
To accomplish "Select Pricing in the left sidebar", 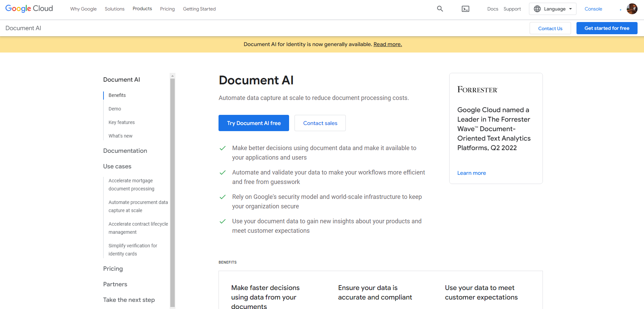I will click(x=113, y=269).
